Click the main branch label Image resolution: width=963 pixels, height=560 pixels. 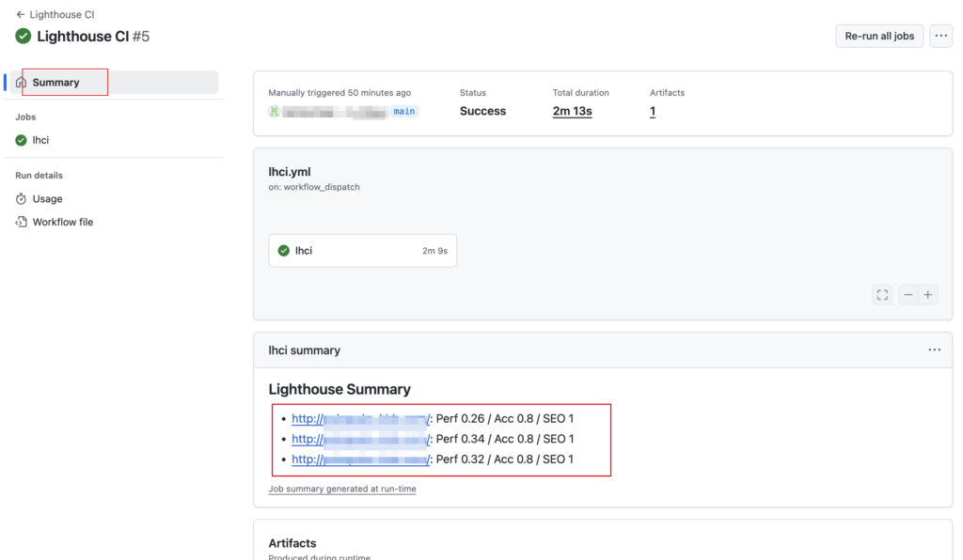pyautogui.click(x=404, y=112)
